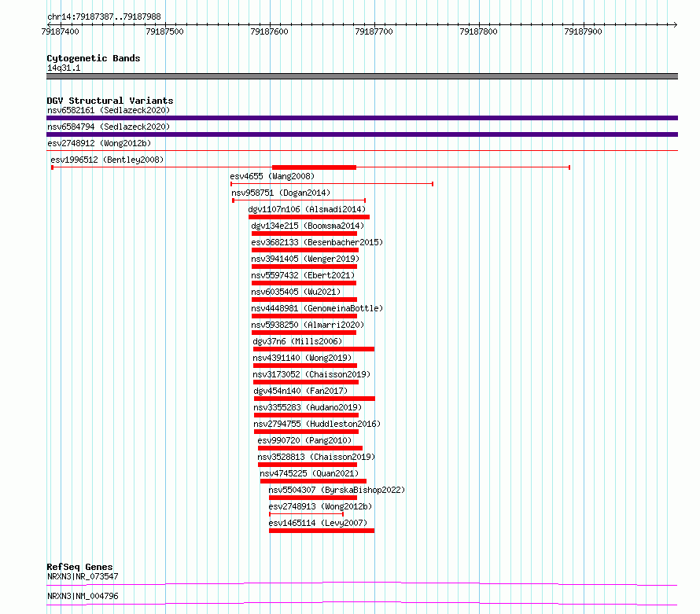Select esv2748913 (Wong2012b) label
The image size is (700, 614).
(x=320, y=506)
